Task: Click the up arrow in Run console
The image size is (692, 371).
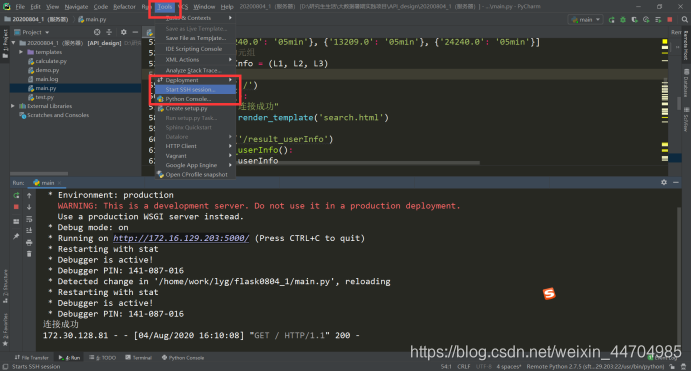Action: pyautogui.click(x=29, y=195)
